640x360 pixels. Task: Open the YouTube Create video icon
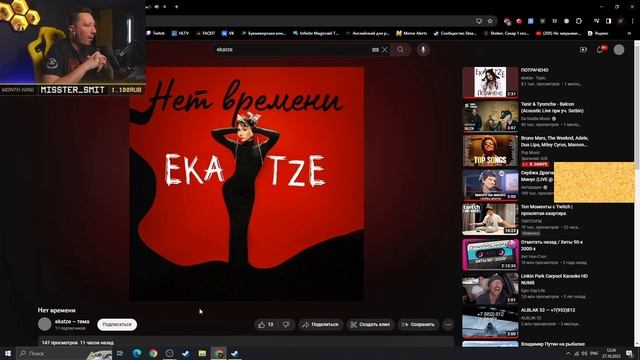click(x=583, y=49)
